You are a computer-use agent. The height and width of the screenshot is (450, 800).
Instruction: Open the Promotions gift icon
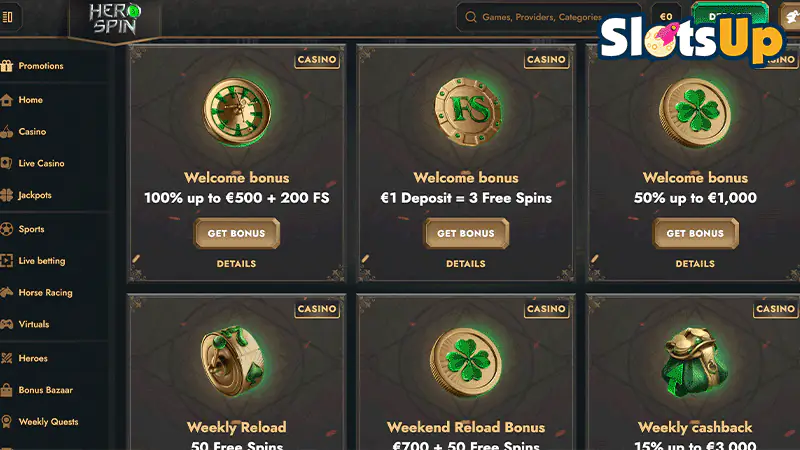click(x=6, y=66)
